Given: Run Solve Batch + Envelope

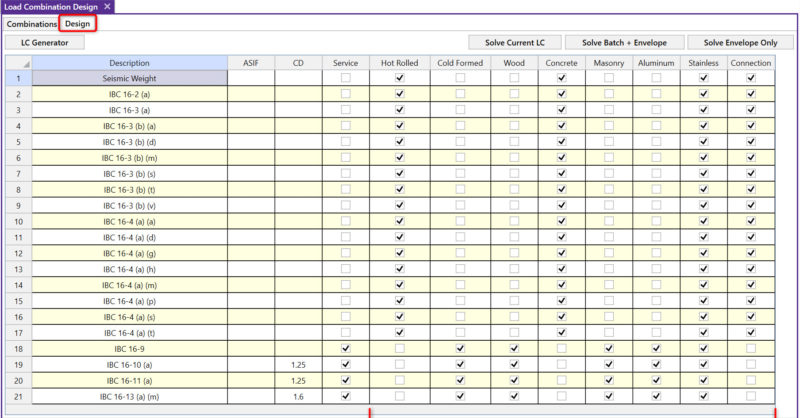Looking at the screenshot, I should coord(624,43).
